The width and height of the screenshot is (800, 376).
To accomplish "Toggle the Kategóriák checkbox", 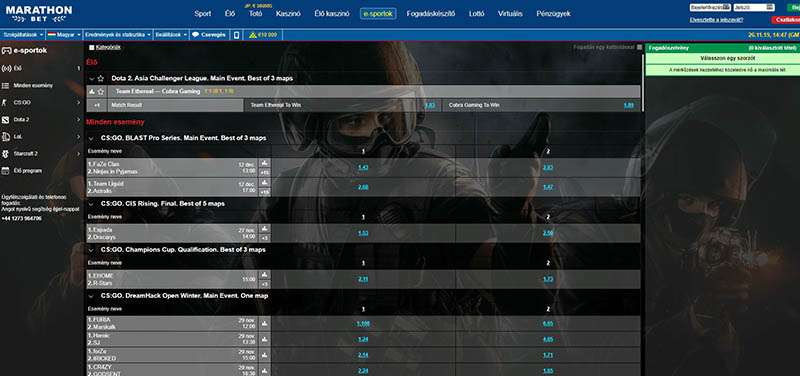I will pos(92,47).
